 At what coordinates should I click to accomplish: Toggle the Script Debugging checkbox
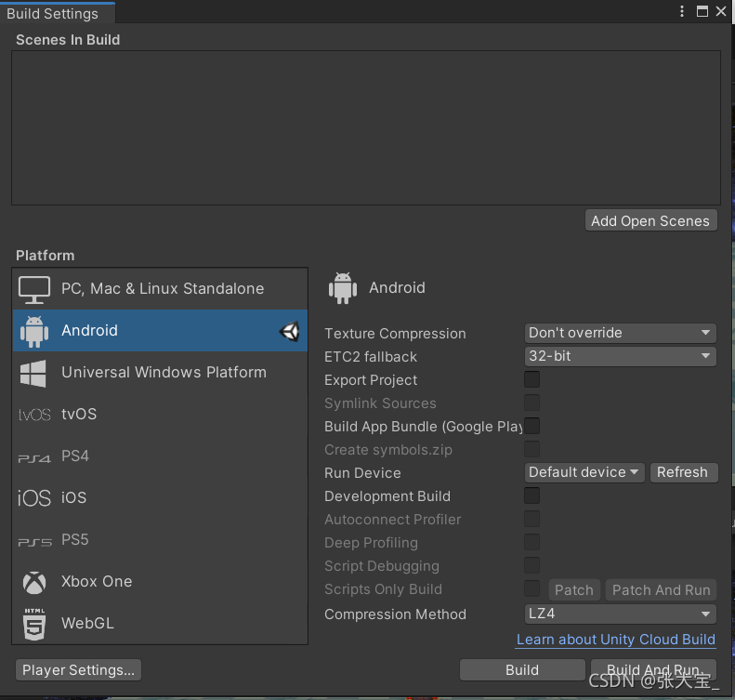tap(532, 565)
